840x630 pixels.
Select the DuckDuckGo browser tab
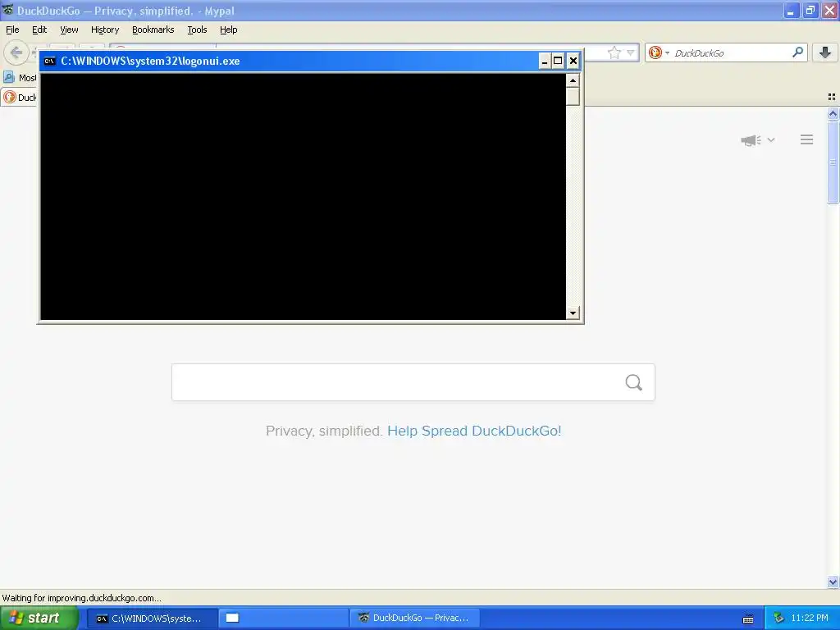pos(20,97)
